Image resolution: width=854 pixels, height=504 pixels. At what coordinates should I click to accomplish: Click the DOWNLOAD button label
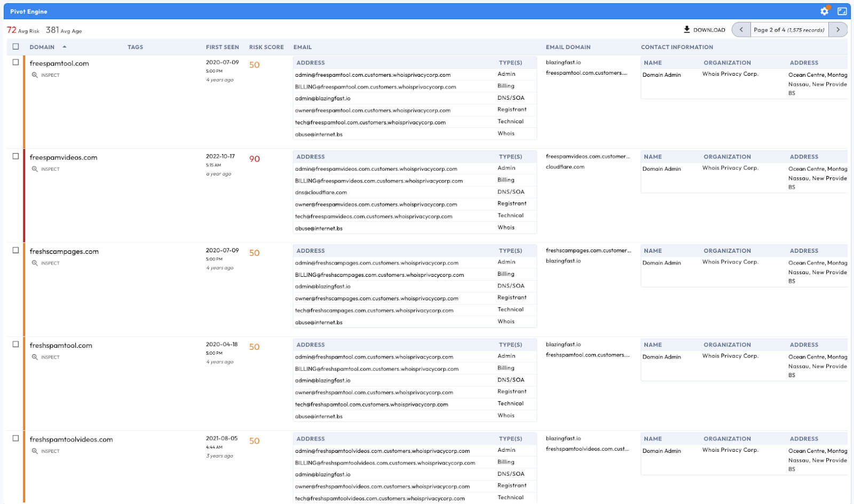[x=709, y=30]
